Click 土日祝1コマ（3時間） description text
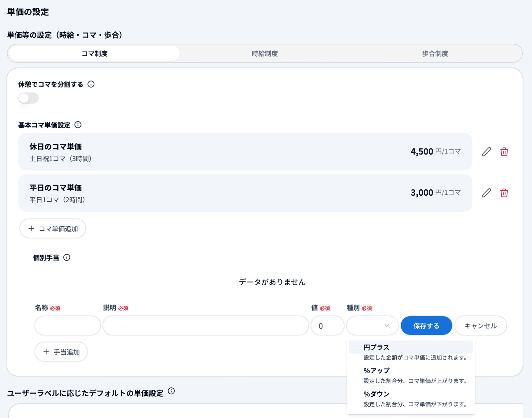Viewport: 532px width, 418px height. point(61,159)
